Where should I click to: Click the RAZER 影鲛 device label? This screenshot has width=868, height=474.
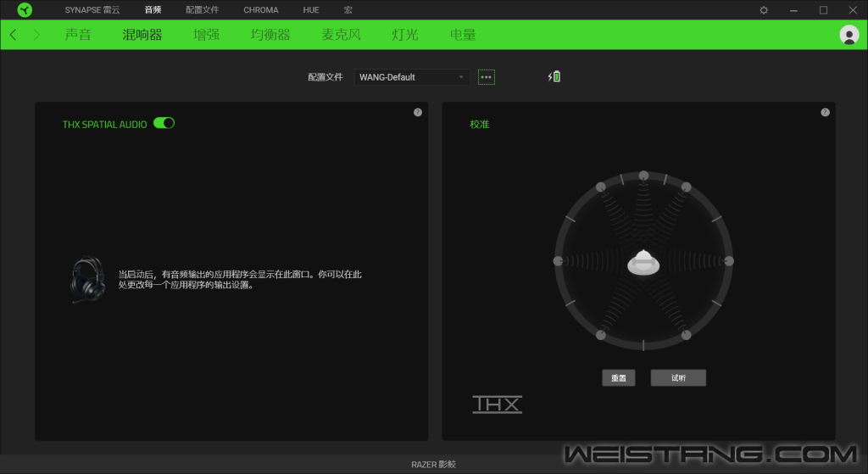click(x=433, y=464)
